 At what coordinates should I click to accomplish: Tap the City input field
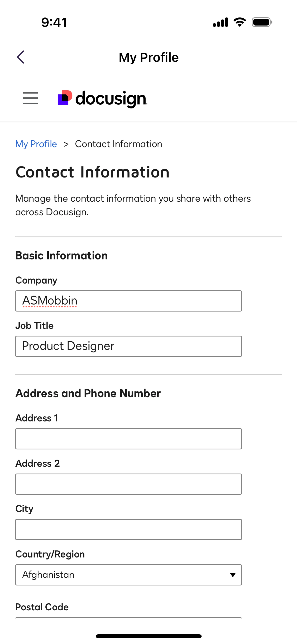coord(128,529)
